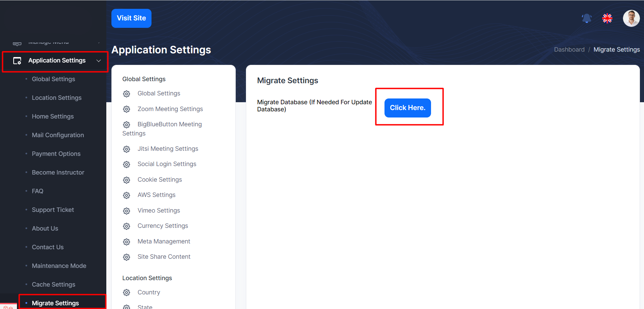Image resolution: width=644 pixels, height=309 pixels.
Task: Select Payment Options in sidebar
Action: click(x=56, y=154)
